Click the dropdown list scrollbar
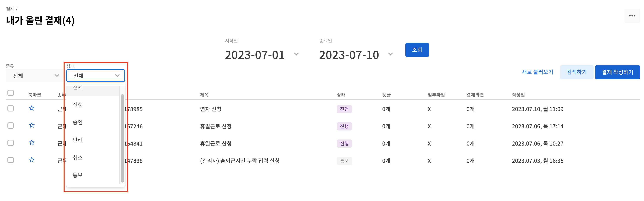The width and height of the screenshot is (644, 201). (122, 138)
